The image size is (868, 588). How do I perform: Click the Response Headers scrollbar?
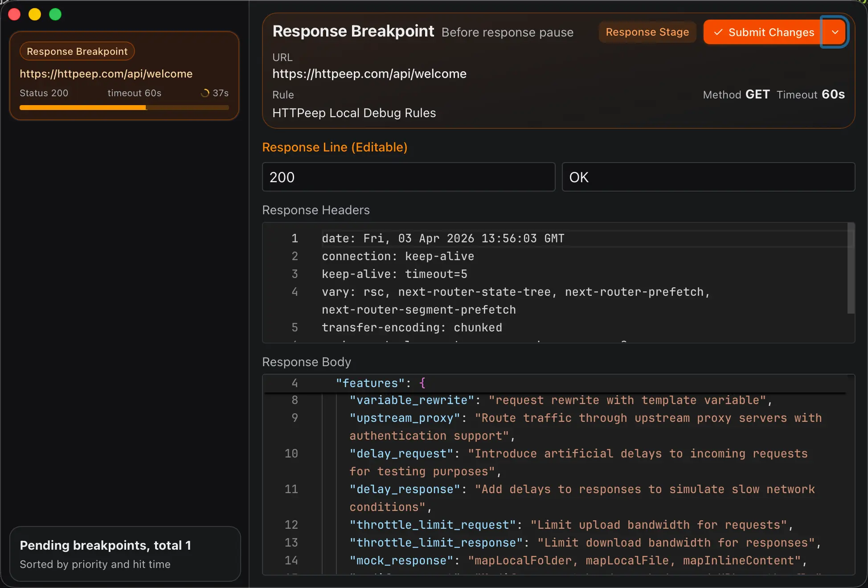[x=851, y=268]
